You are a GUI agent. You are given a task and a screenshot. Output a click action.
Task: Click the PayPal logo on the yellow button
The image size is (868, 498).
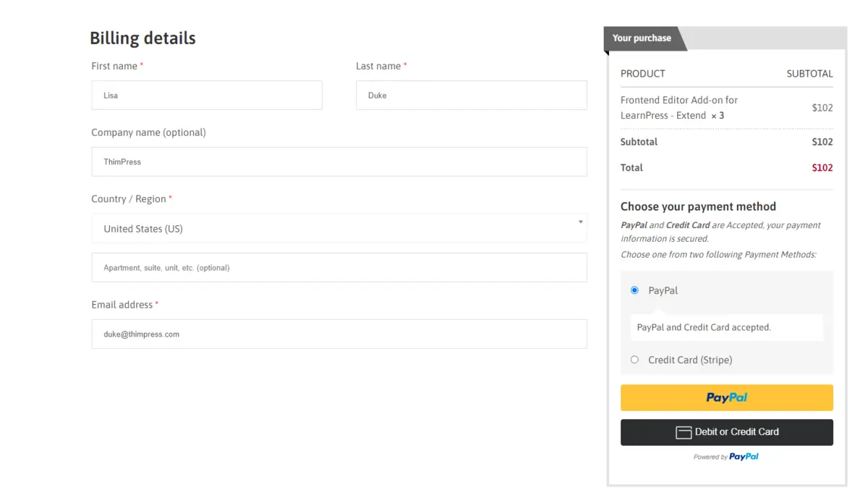pos(726,397)
